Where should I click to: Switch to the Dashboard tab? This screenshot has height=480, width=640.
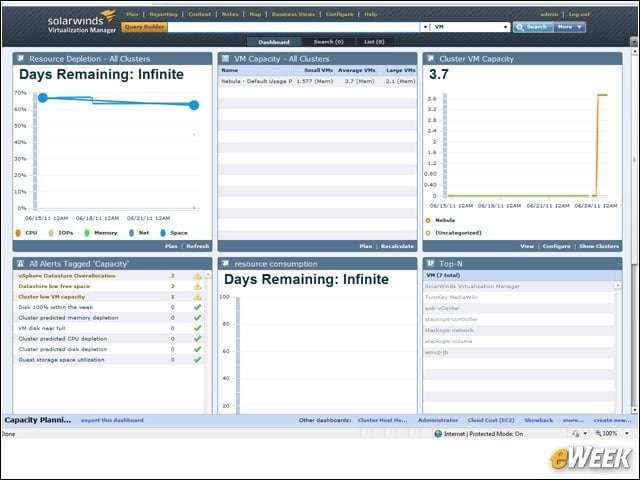click(x=274, y=42)
